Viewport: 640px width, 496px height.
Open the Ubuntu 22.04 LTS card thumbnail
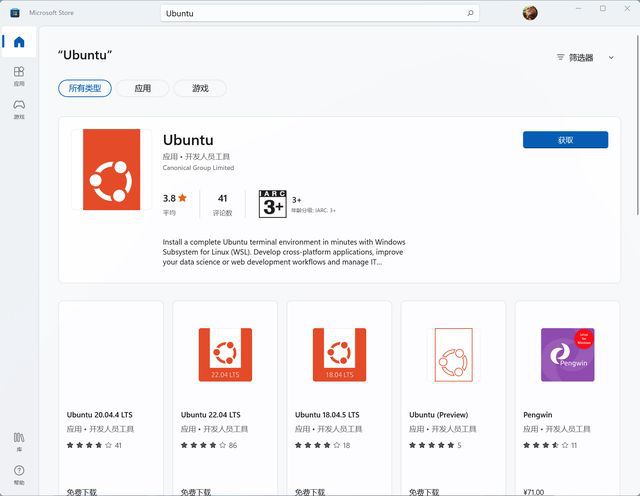(225, 355)
